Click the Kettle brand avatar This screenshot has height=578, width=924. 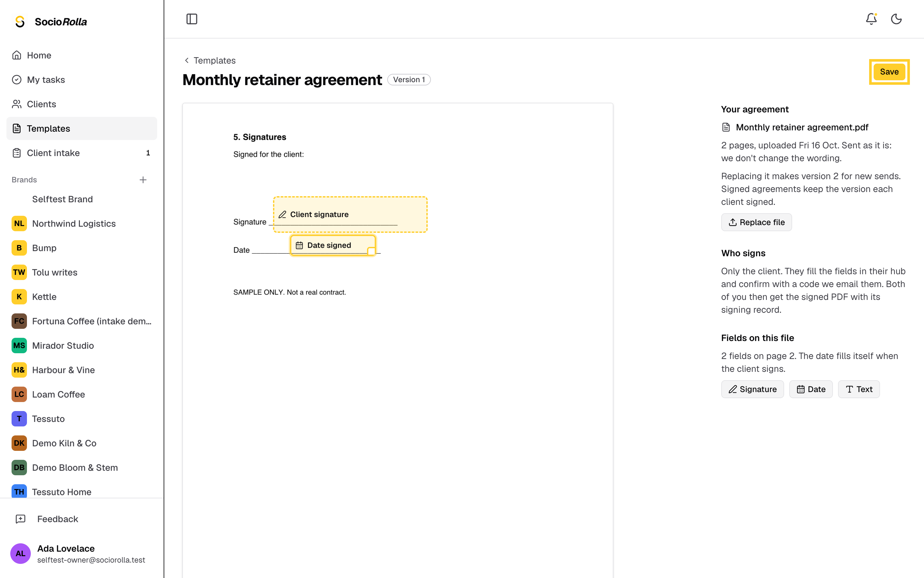click(19, 297)
